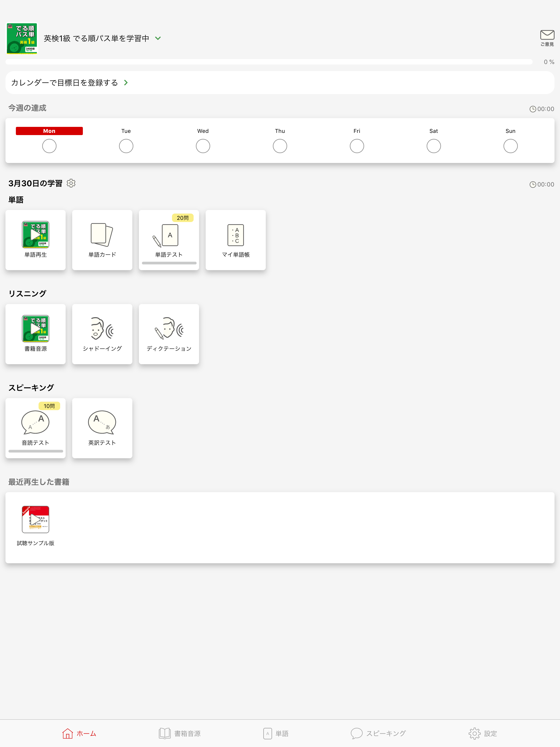Switch to the スピーキング bottom tab
This screenshot has width=560, height=747.
tap(378, 733)
